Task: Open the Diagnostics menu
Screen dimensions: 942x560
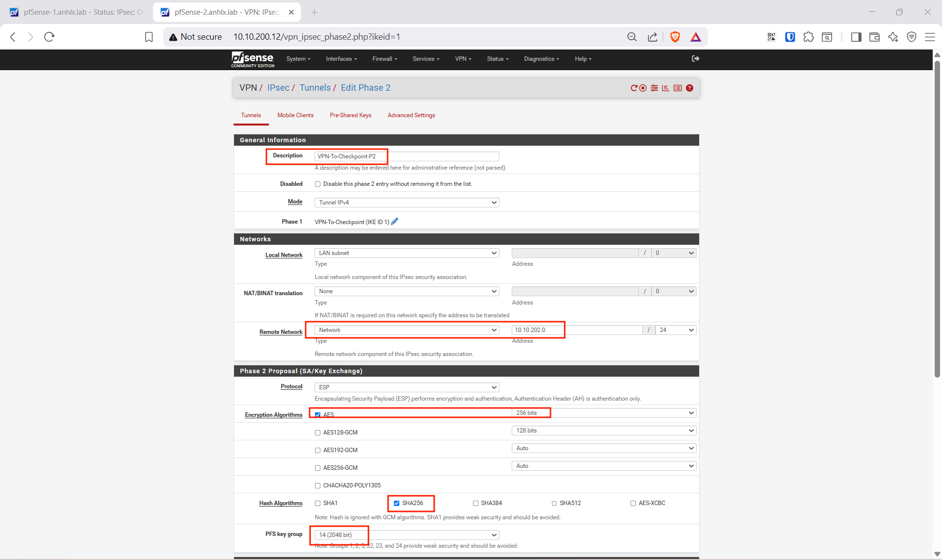Action: point(542,59)
